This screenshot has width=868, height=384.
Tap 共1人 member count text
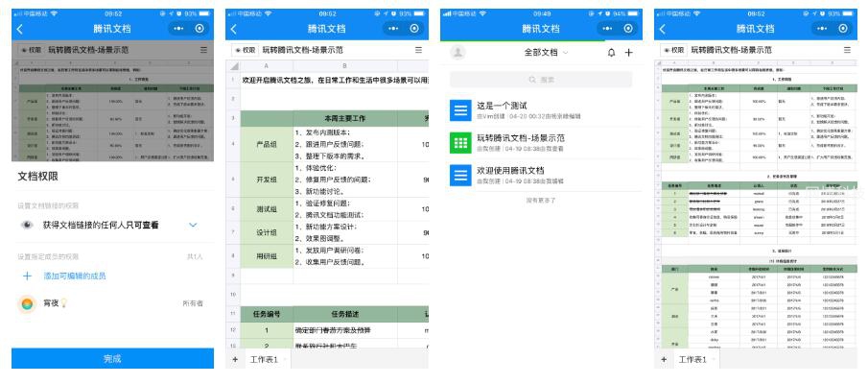[195, 256]
